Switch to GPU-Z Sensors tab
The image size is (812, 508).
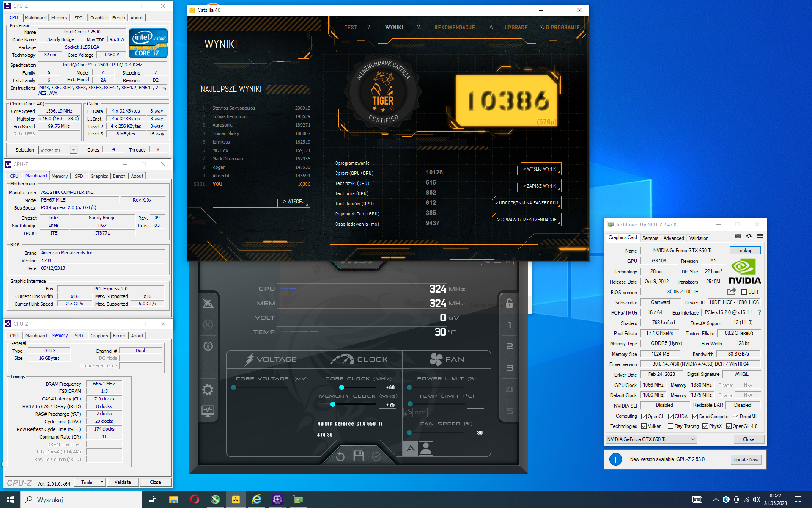(x=650, y=238)
